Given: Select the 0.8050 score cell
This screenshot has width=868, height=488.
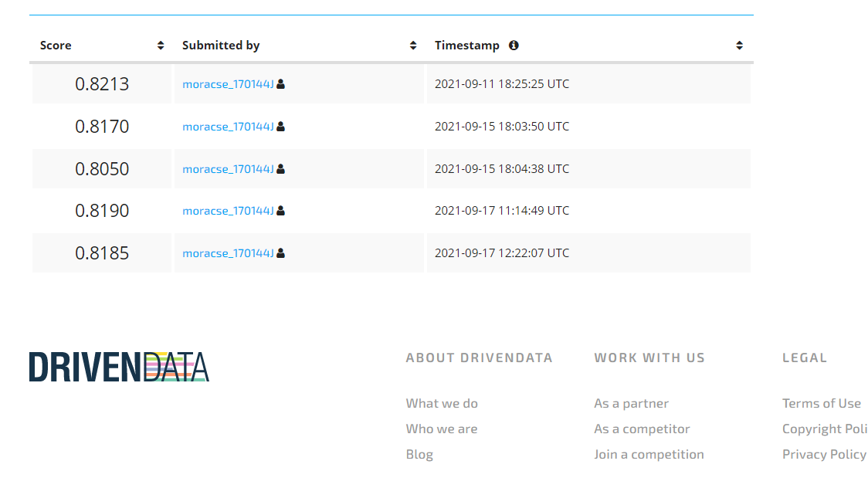Looking at the screenshot, I should (x=102, y=169).
